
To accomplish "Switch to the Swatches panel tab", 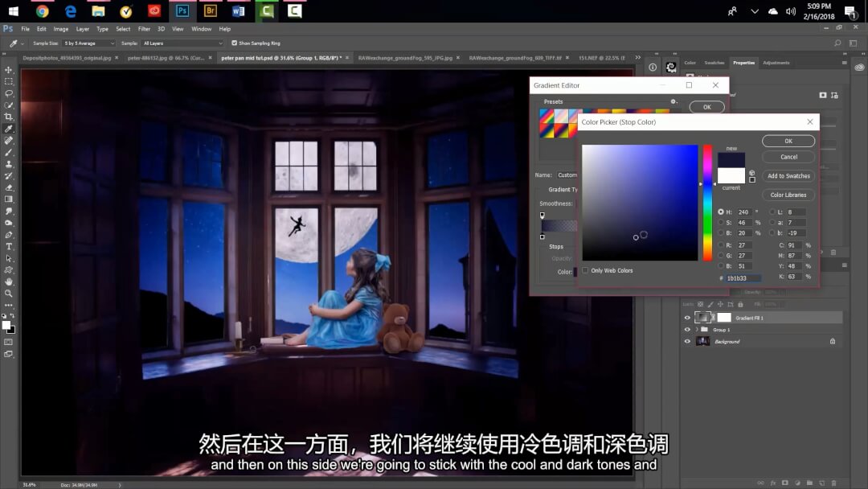I will pyautogui.click(x=714, y=63).
